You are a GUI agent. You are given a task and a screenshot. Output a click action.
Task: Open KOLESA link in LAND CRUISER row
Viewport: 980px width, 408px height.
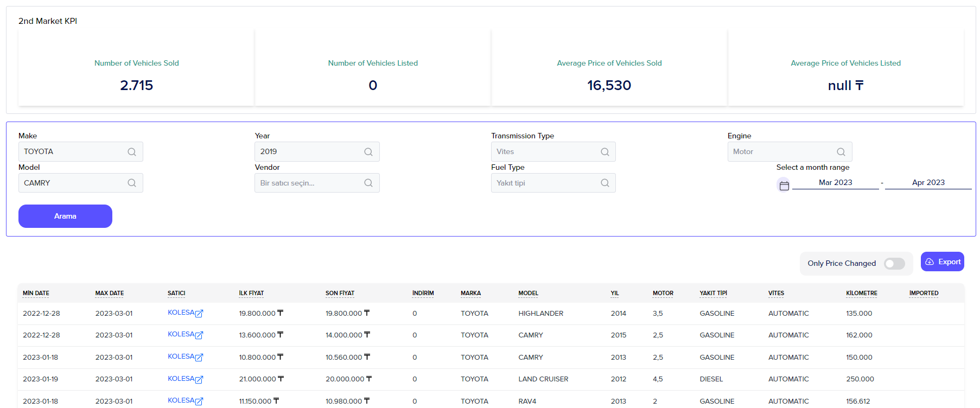tap(181, 379)
